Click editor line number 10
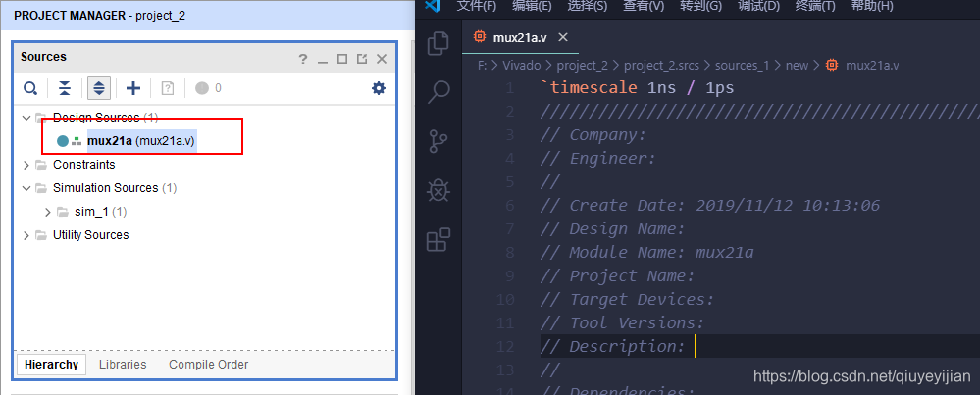This screenshot has width=980, height=395. coord(505,300)
